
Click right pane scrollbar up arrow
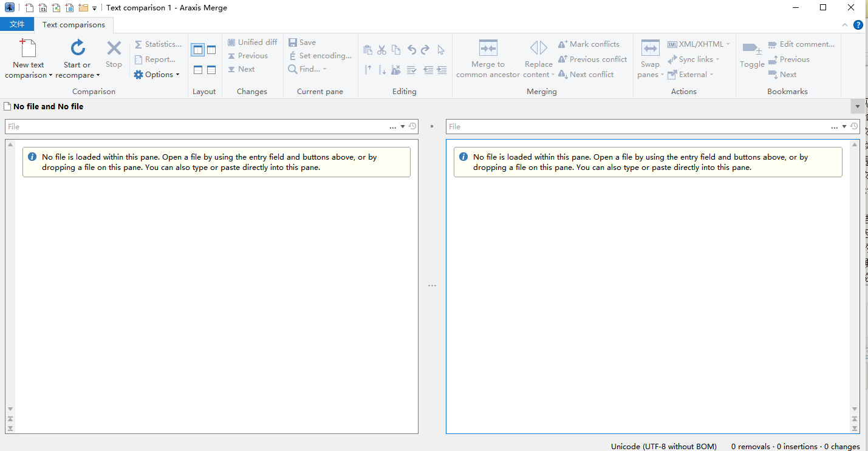(855, 144)
